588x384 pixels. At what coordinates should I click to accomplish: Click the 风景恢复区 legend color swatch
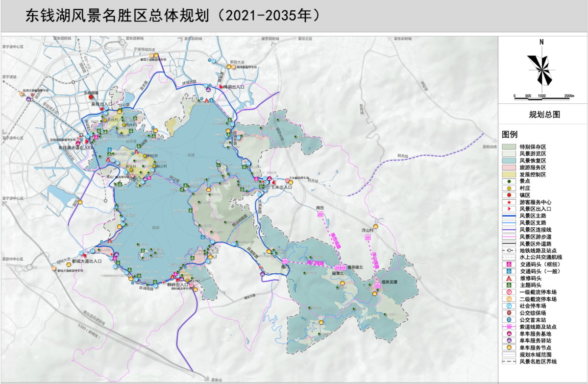pos(509,160)
